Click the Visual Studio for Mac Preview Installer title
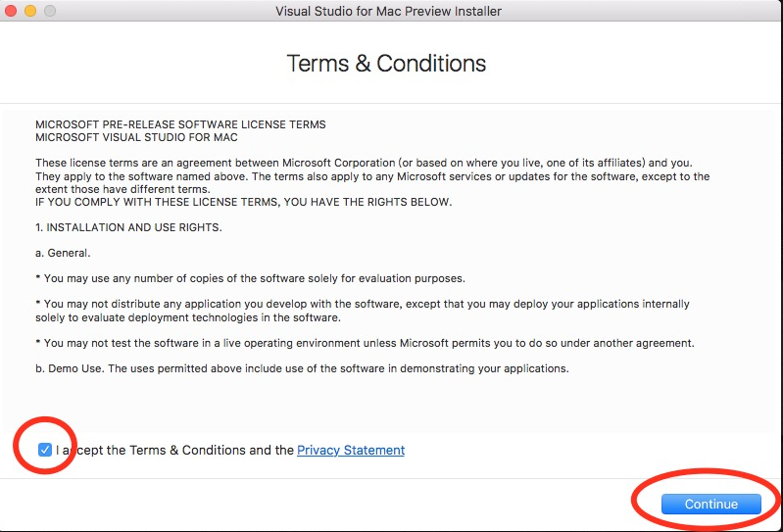Screen dimensions: 783x532 tap(388, 11)
